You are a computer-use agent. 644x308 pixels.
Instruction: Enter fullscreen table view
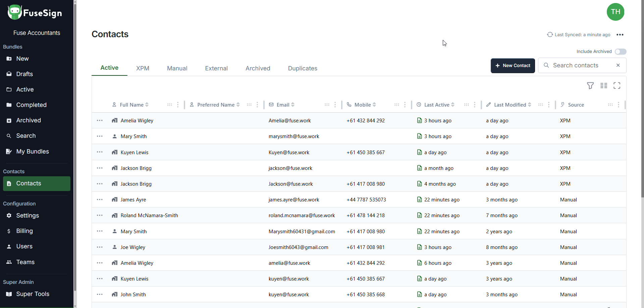tap(617, 86)
